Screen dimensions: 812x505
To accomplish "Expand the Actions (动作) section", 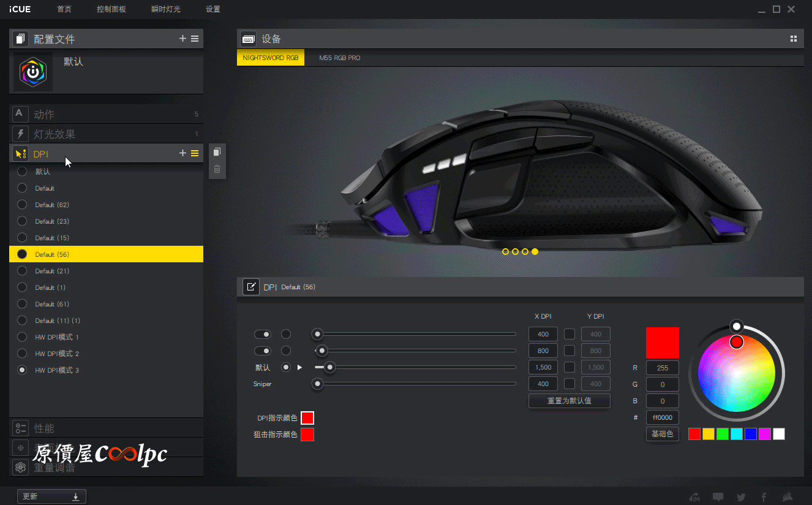I will 106,114.
